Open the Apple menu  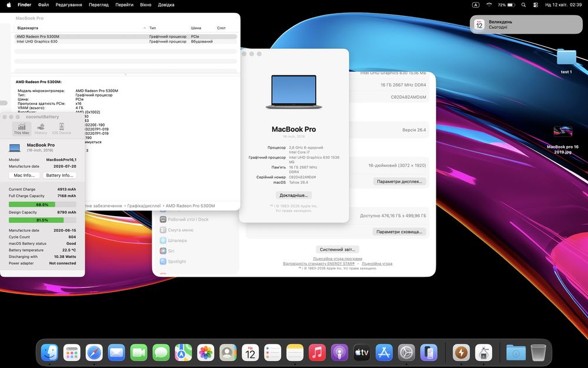pos(9,5)
